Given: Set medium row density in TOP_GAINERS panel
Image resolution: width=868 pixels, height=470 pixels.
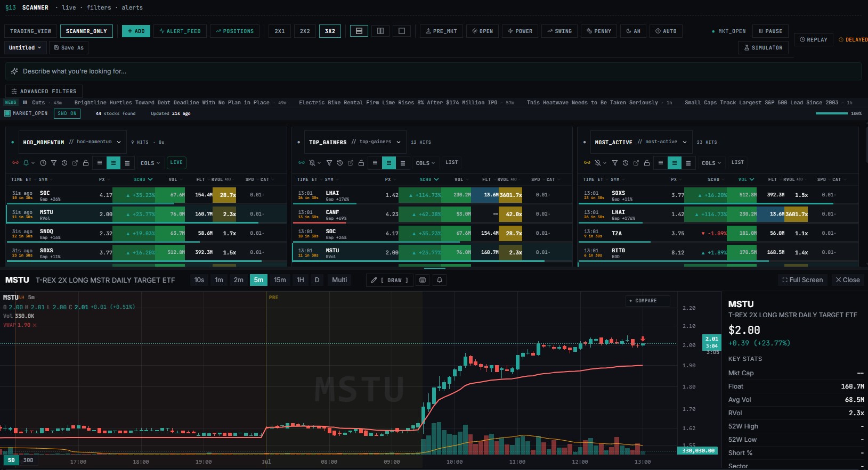Looking at the screenshot, I should [389, 163].
